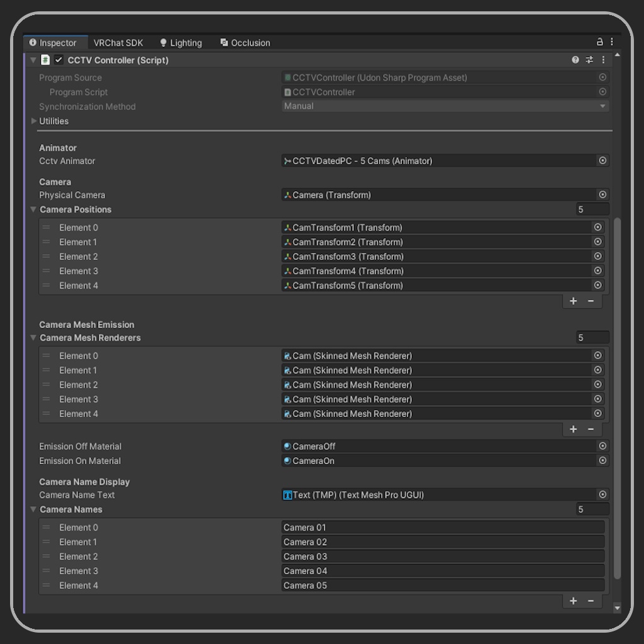
Task: Remove an element from Camera Positions
Action: 591,301
